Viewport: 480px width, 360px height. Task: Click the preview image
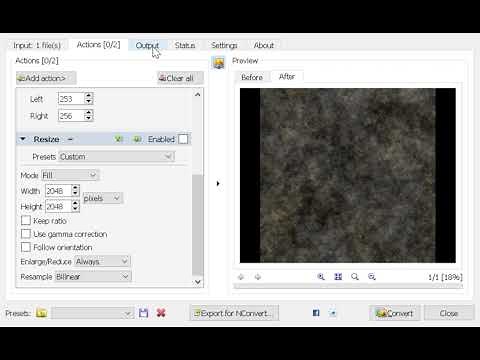pyautogui.click(x=348, y=175)
